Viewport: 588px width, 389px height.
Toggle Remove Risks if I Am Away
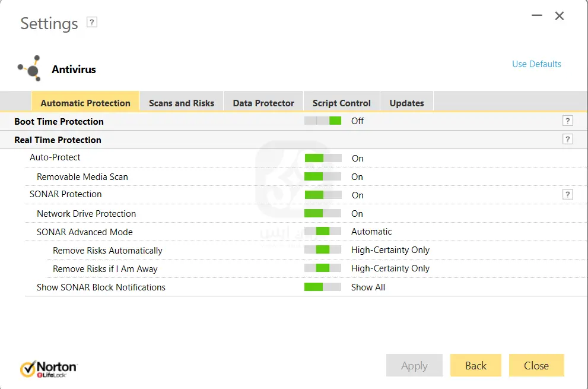(322, 268)
